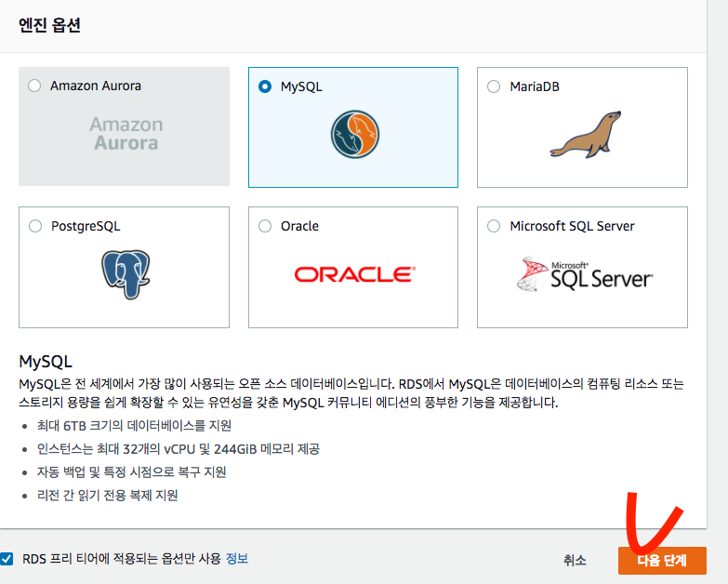Click the 'Oracle' card label
This screenshot has width=728, height=584.
point(299,226)
